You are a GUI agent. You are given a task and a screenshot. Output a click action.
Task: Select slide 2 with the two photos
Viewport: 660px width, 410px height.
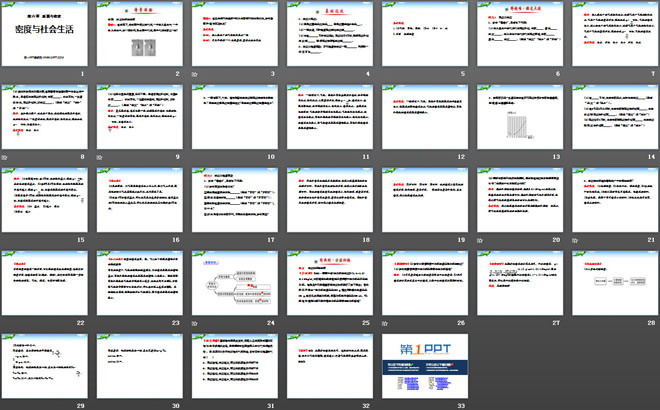[x=140, y=34]
